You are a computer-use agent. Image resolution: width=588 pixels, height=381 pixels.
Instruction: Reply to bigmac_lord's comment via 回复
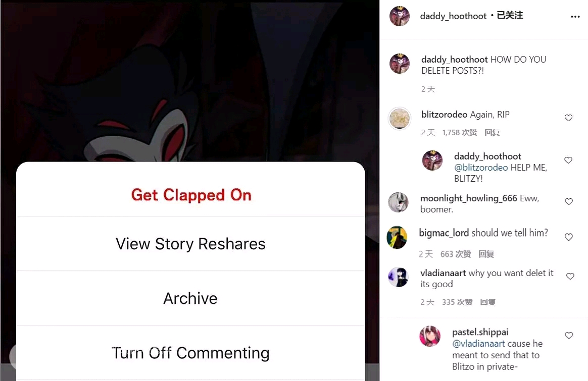pos(486,254)
